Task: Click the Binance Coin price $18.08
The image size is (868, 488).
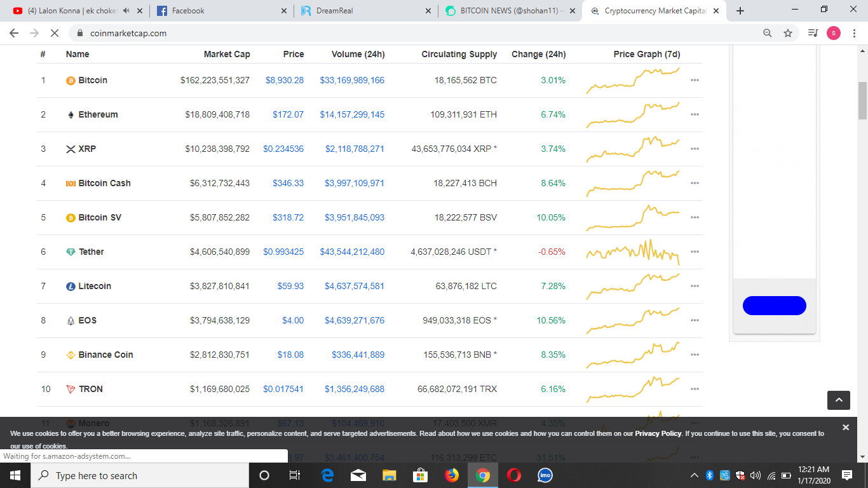Action: point(290,355)
